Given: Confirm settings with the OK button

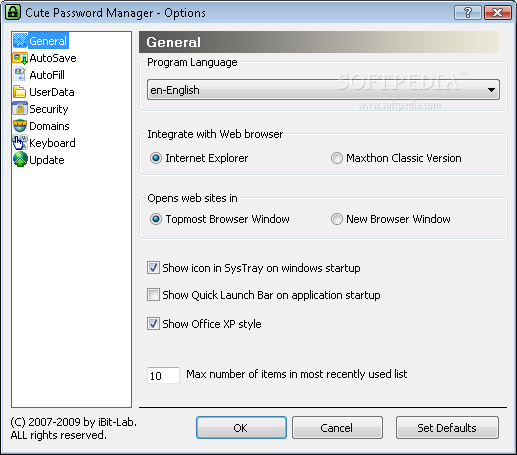Looking at the screenshot, I should (241, 428).
